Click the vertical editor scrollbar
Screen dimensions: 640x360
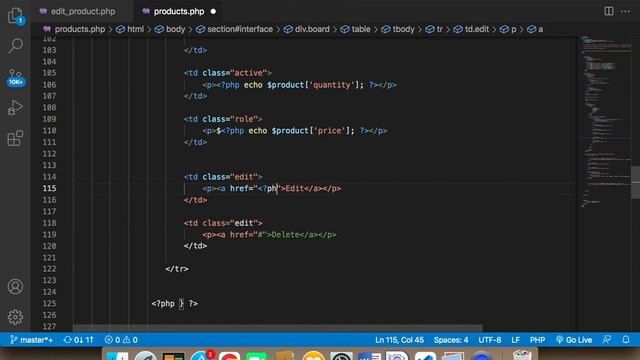(636, 182)
